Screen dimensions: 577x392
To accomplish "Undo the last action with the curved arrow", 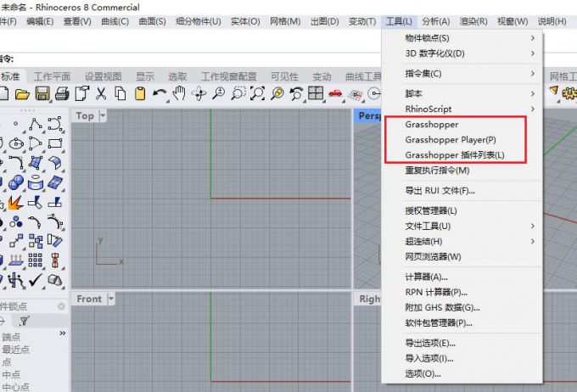I will (159, 94).
